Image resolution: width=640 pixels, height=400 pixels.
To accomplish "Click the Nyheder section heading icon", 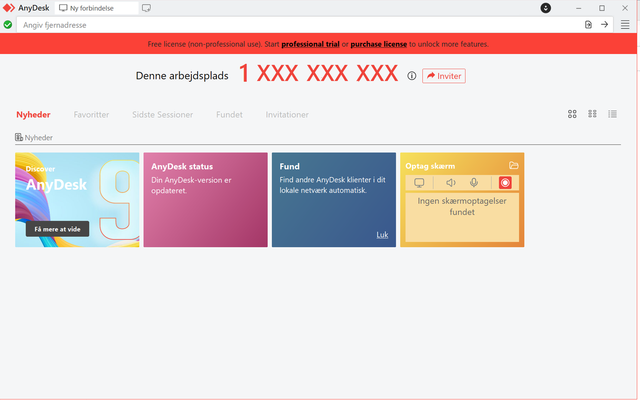I will click(x=19, y=137).
